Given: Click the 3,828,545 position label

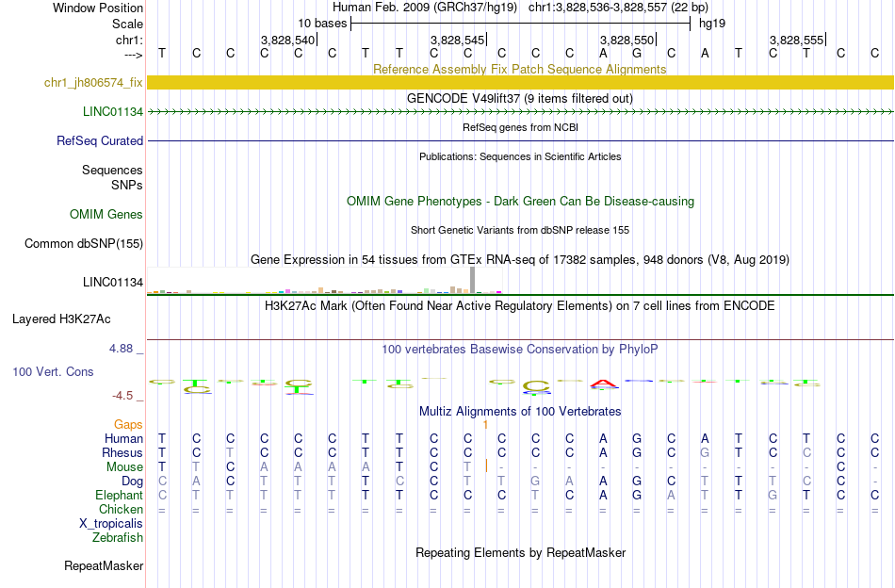Looking at the screenshot, I should point(457,40).
